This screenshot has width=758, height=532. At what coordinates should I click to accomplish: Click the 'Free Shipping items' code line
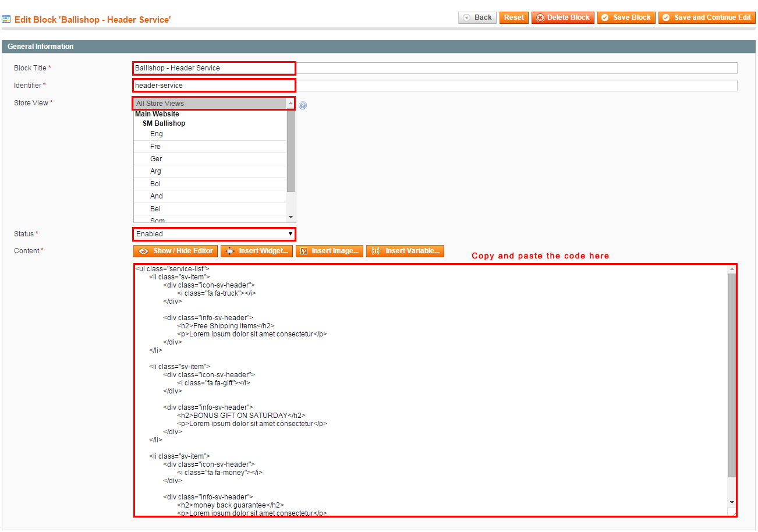click(226, 326)
